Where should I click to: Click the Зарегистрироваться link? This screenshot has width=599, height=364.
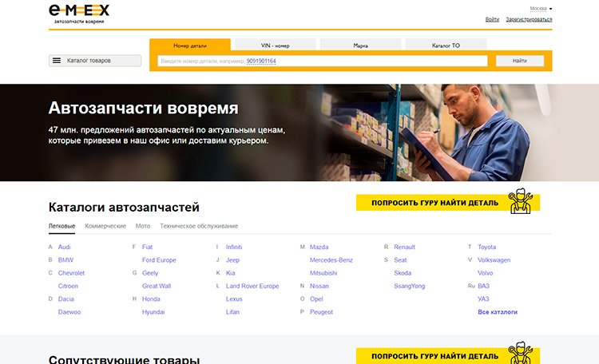point(528,19)
